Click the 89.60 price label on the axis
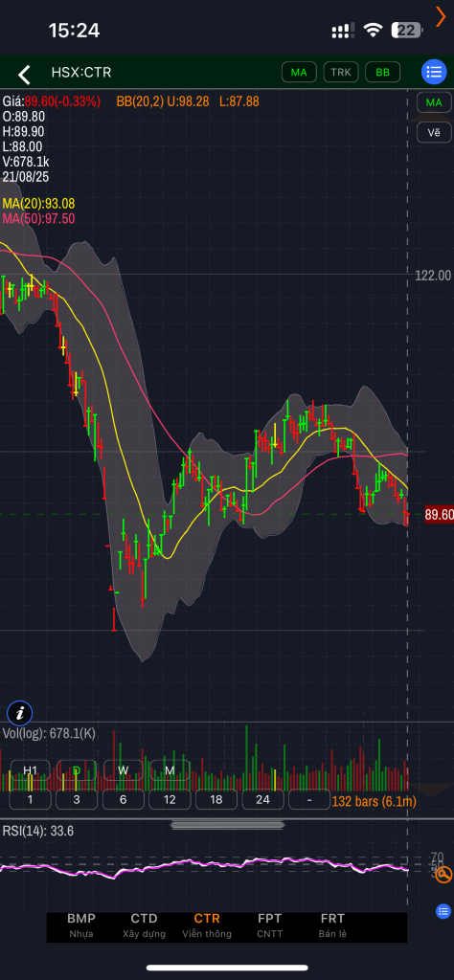The height and width of the screenshot is (980, 454). click(439, 515)
